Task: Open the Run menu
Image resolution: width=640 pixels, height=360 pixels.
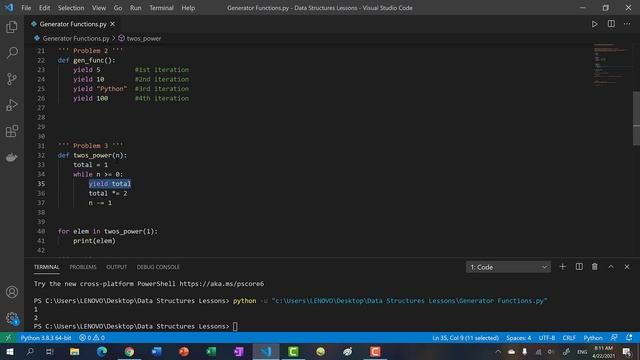Action: point(136,8)
